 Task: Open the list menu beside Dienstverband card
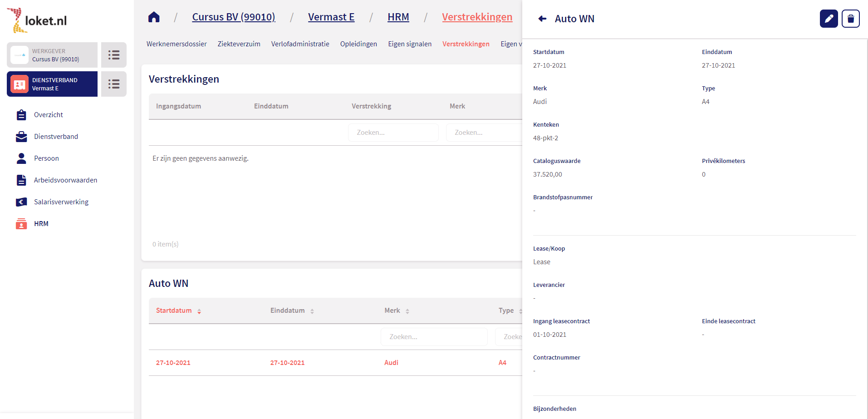[113, 84]
